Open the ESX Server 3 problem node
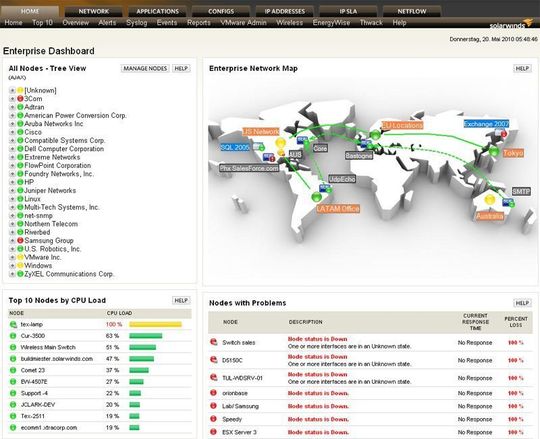The width and height of the screenshot is (540, 439). (x=239, y=432)
